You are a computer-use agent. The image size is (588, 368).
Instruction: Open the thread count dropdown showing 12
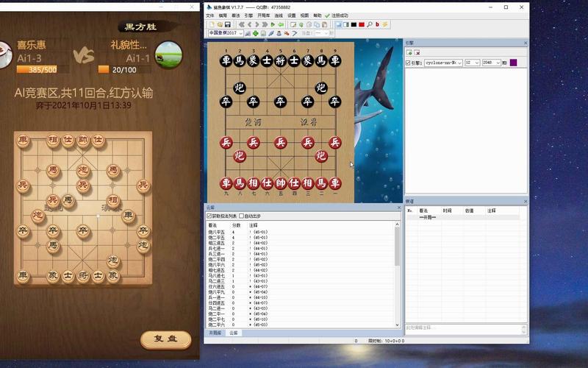tap(472, 63)
